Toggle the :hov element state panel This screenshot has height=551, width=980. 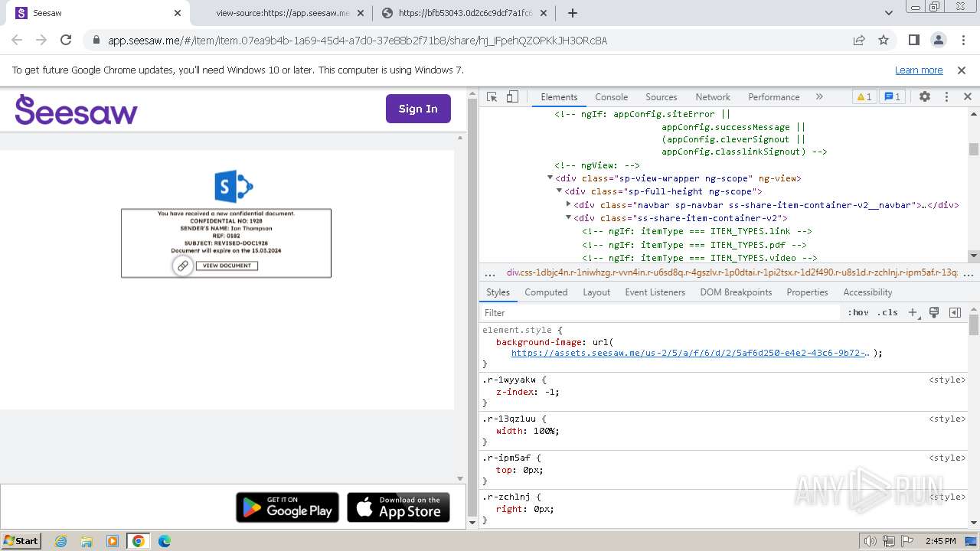(858, 312)
